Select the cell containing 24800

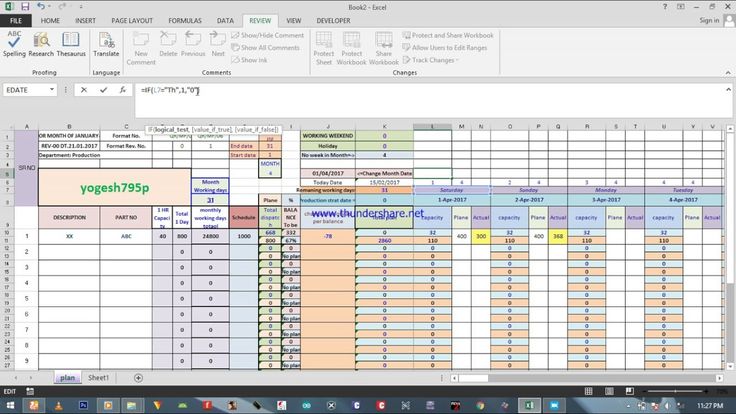pyautogui.click(x=210, y=236)
